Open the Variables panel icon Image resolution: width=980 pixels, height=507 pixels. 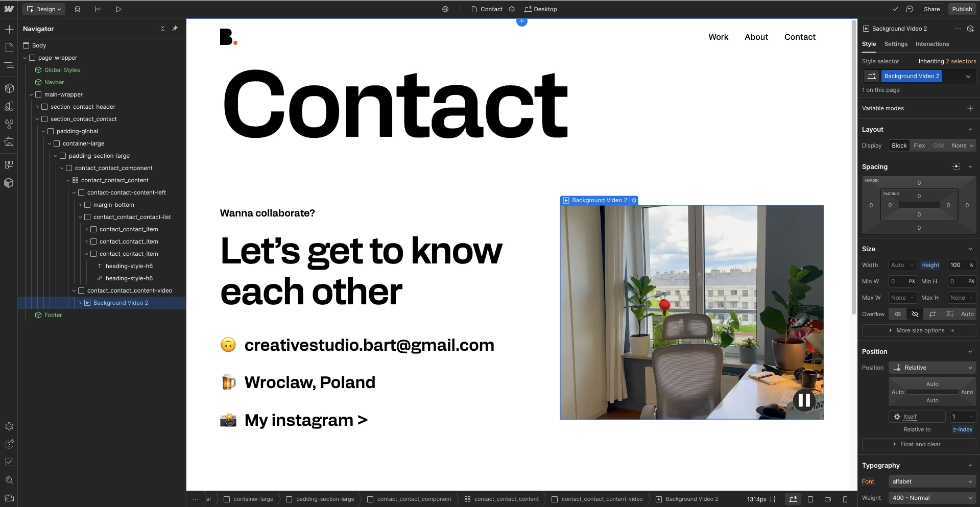click(9, 106)
